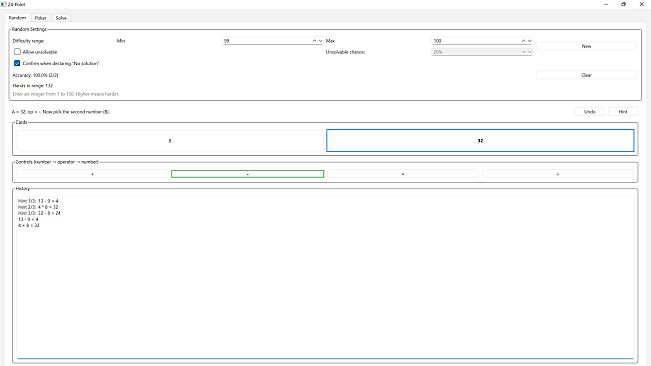
Task: Click the Clear button
Action: (586, 75)
